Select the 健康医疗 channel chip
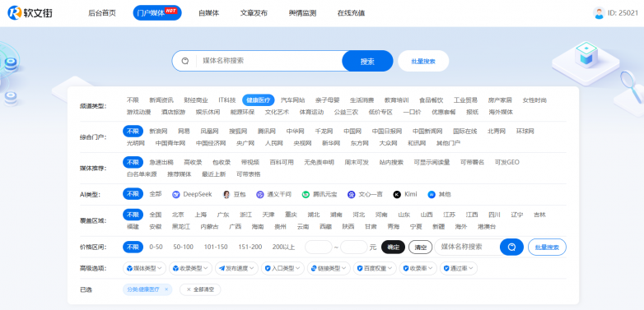 259,100
